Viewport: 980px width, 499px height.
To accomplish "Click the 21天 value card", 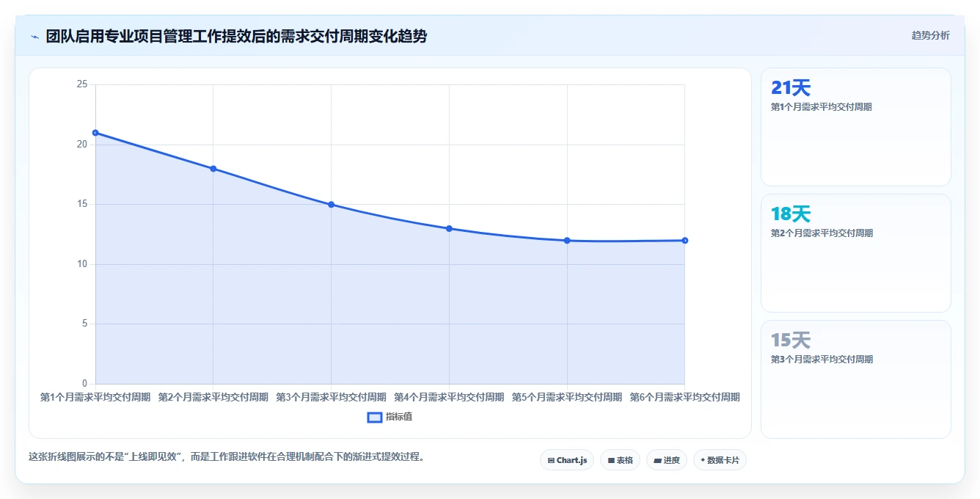I will 856,127.
